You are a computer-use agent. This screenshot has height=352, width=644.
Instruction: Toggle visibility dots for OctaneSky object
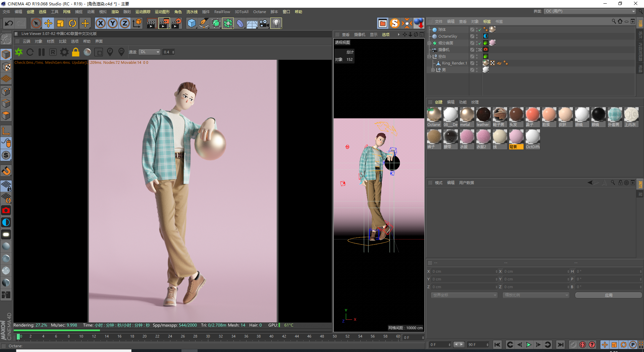pos(477,36)
